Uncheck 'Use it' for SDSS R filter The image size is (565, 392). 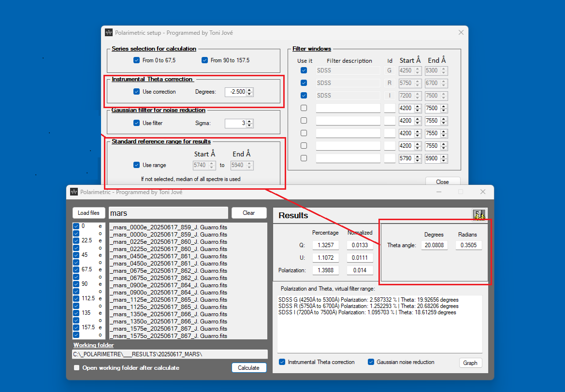point(304,83)
